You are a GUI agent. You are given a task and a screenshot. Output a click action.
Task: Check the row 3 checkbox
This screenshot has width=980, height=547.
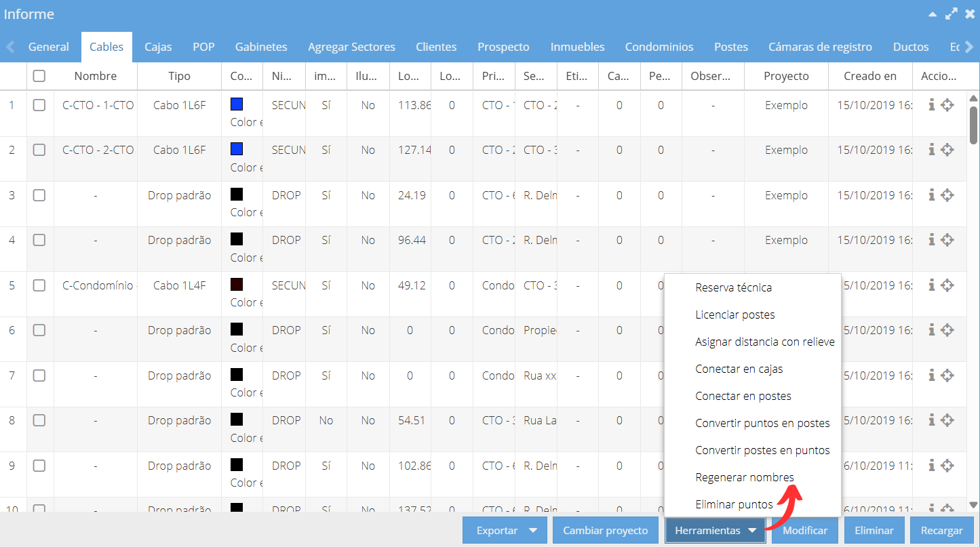pyautogui.click(x=39, y=195)
